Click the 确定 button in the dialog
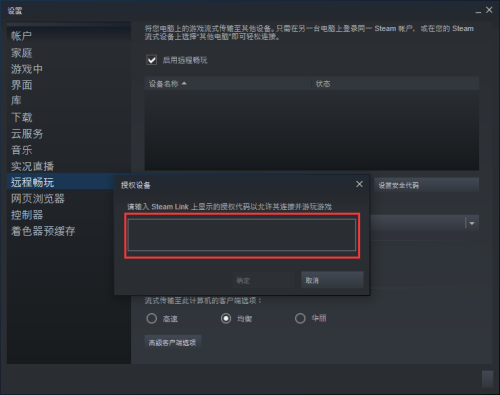The image size is (500, 395). click(263, 280)
